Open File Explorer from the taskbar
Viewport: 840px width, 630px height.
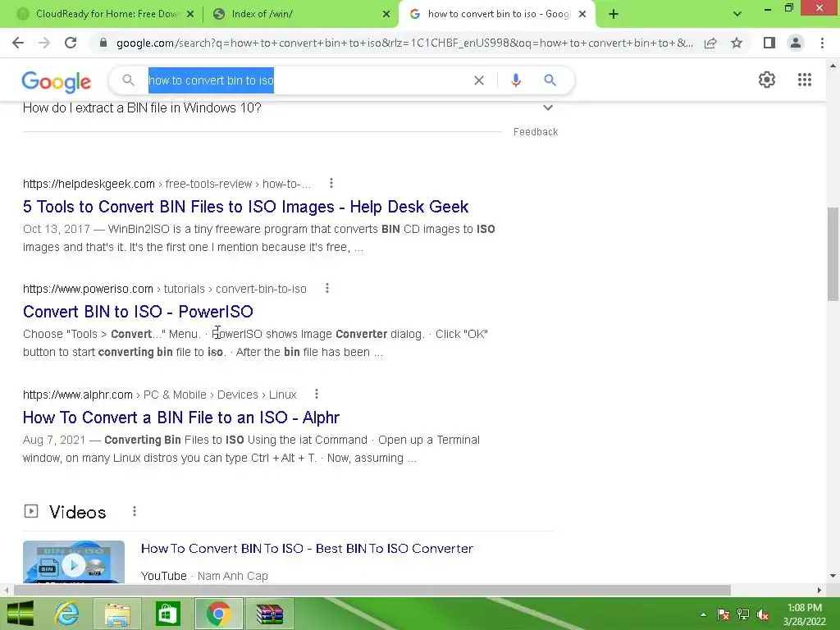117,614
